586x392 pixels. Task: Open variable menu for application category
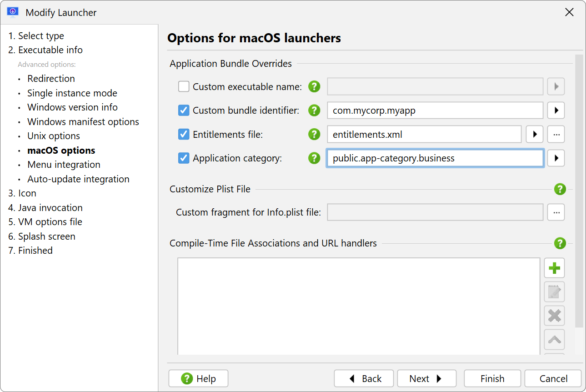pyautogui.click(x=556, y=158)
